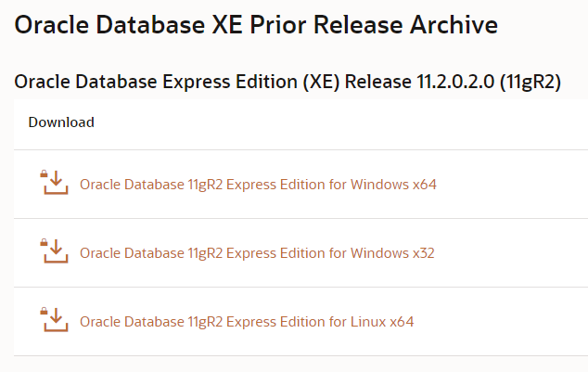Screen dimensions: 588x372
Task: Click the download icon for Windows x64
Action: pos(55,182)
